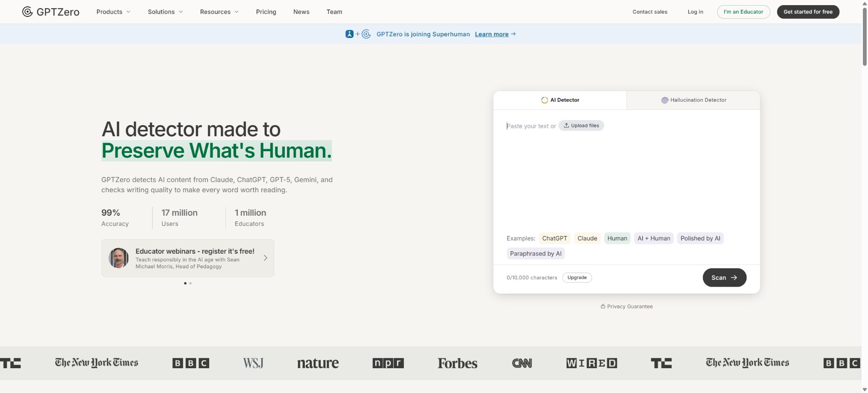Follow the Learn more link

pyautogui.click(x=492, y=34)
